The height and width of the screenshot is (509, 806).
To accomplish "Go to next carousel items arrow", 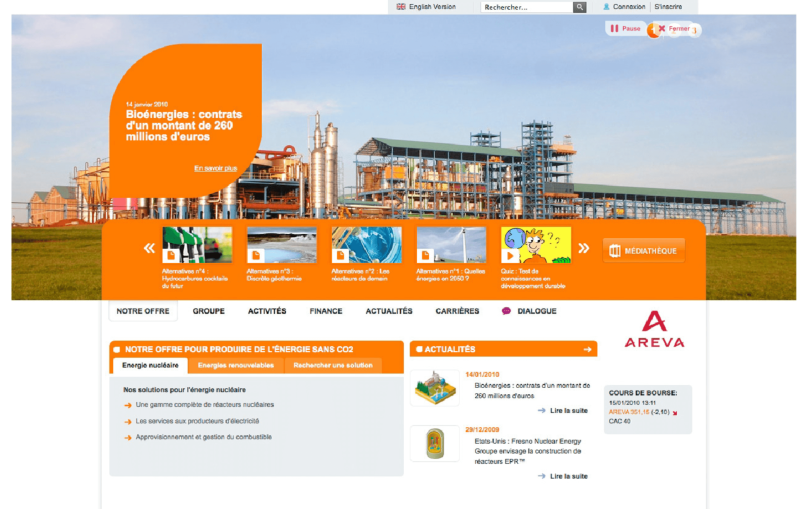I will (583, 248).
